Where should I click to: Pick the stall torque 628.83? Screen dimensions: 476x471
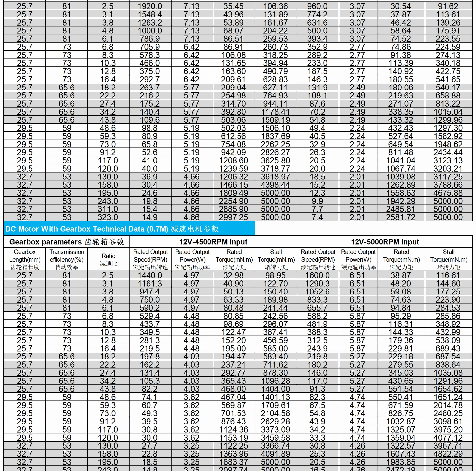click(x=275, y=79)
